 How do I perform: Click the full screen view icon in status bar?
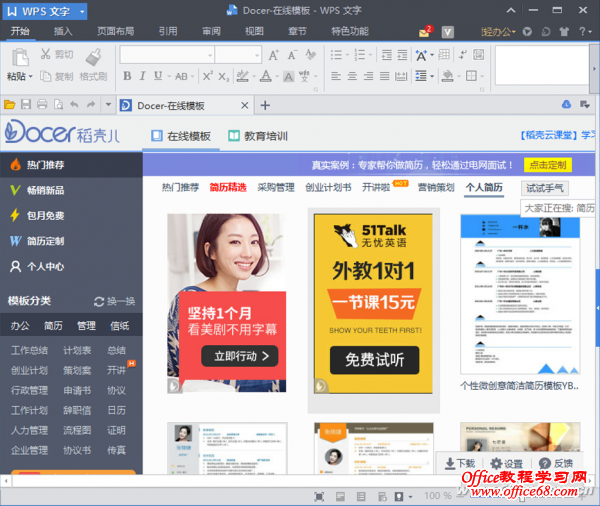tap(319, 496)
